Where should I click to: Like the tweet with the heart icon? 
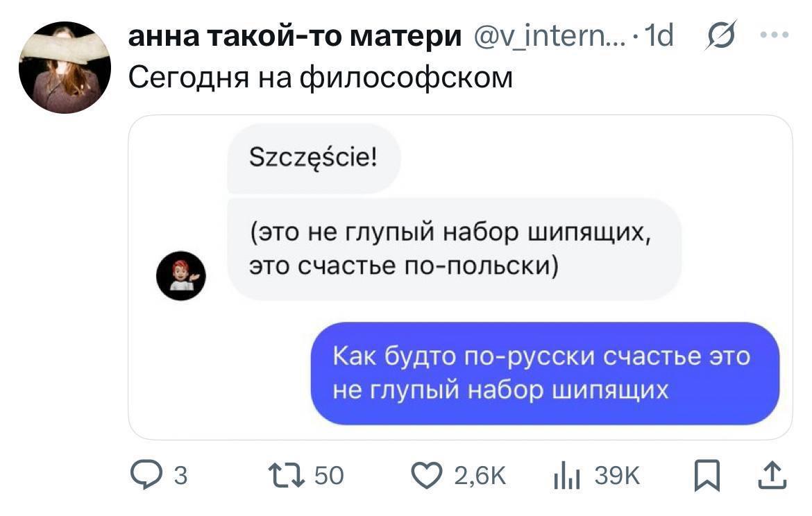[x=427, y=476]
